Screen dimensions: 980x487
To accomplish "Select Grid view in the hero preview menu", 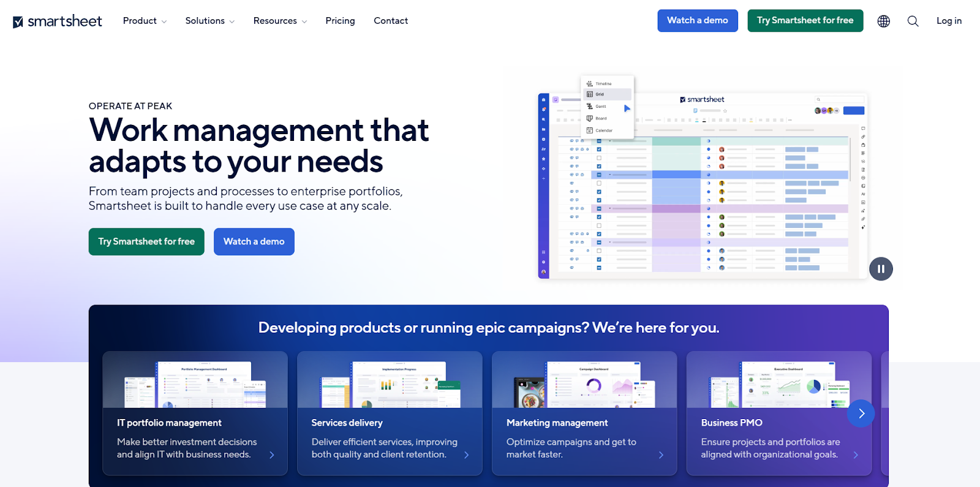I will tap(606, 94).
